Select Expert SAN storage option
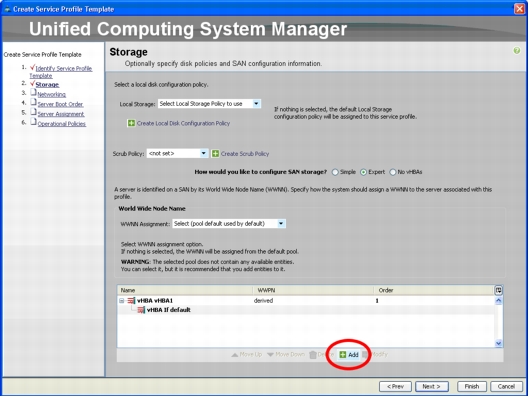Viewport: 529px width, 398px height. click(363, 172)
